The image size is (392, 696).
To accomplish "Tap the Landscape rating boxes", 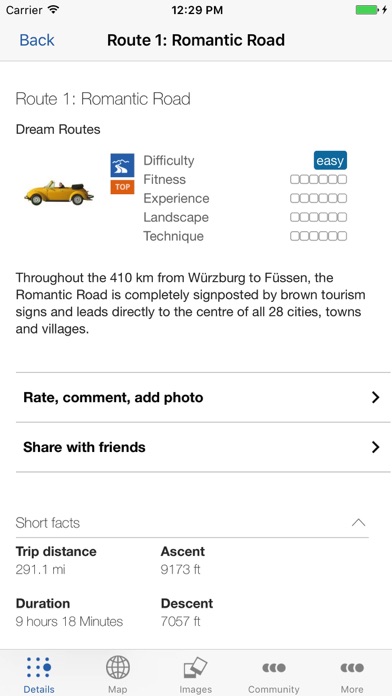I will point(318,218).
